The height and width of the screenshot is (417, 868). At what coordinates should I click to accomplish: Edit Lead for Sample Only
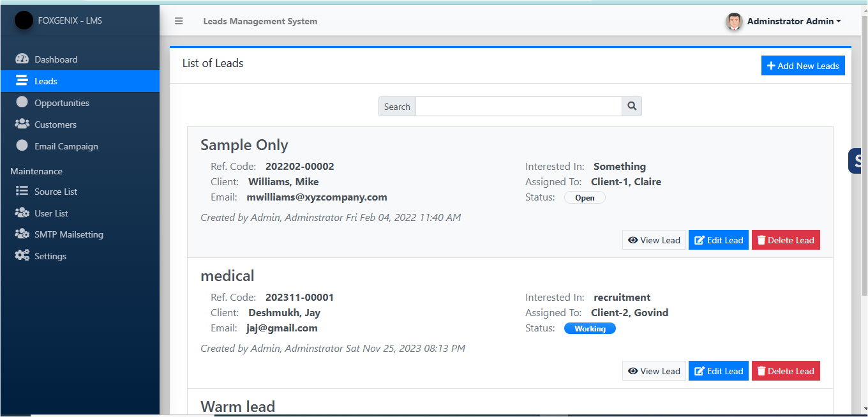719,240
